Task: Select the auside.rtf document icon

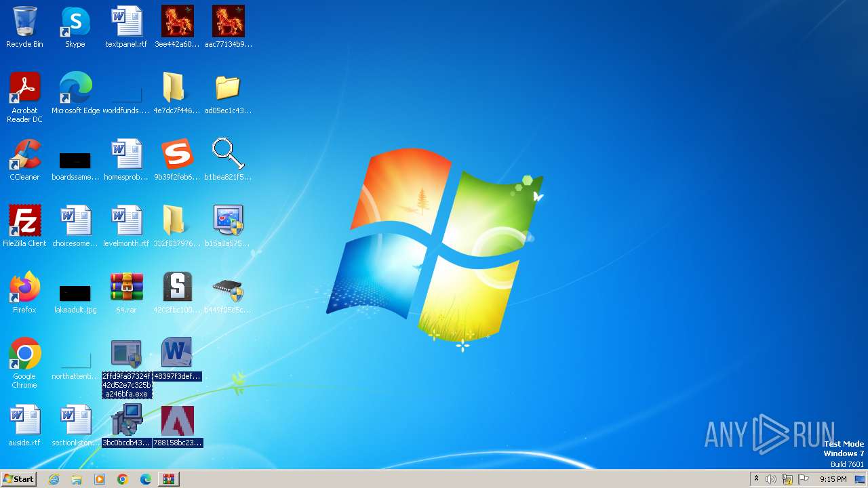Action: point(24,426)
